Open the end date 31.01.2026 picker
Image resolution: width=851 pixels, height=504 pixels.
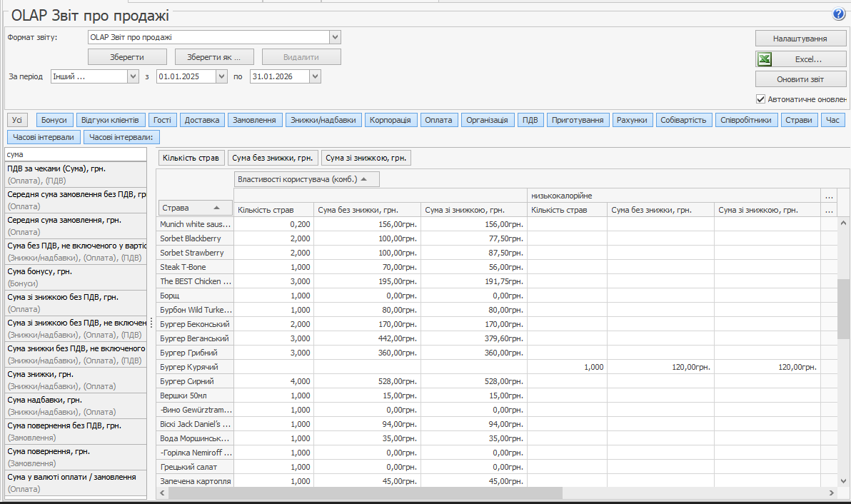(x=315, y=76)
